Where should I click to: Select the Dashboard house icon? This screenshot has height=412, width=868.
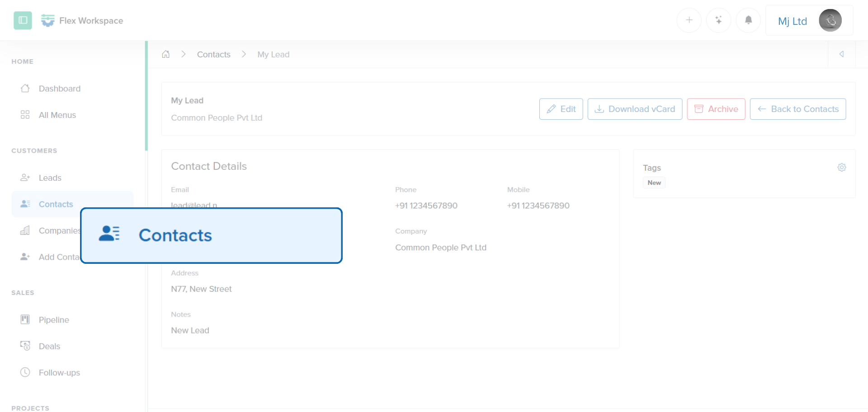25,89
